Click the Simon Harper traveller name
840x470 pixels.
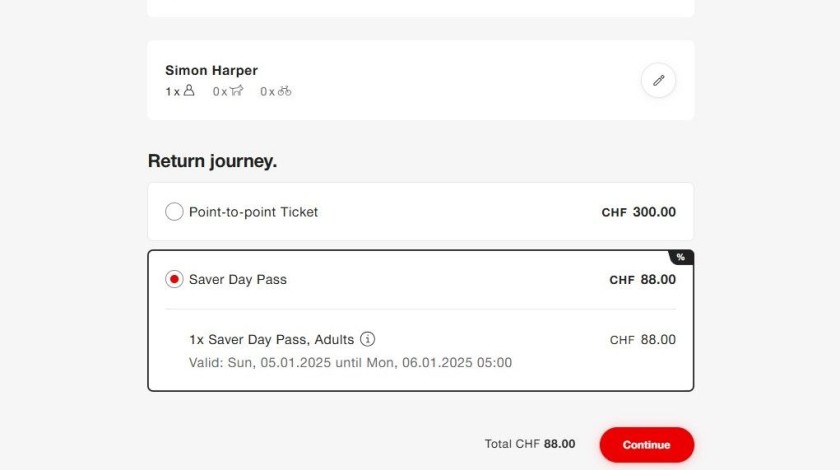pos(211,71)
